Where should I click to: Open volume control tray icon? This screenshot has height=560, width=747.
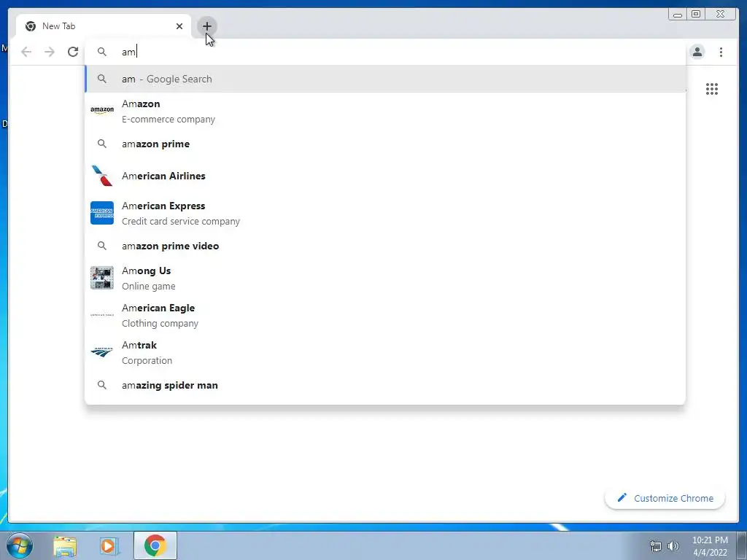673,546
